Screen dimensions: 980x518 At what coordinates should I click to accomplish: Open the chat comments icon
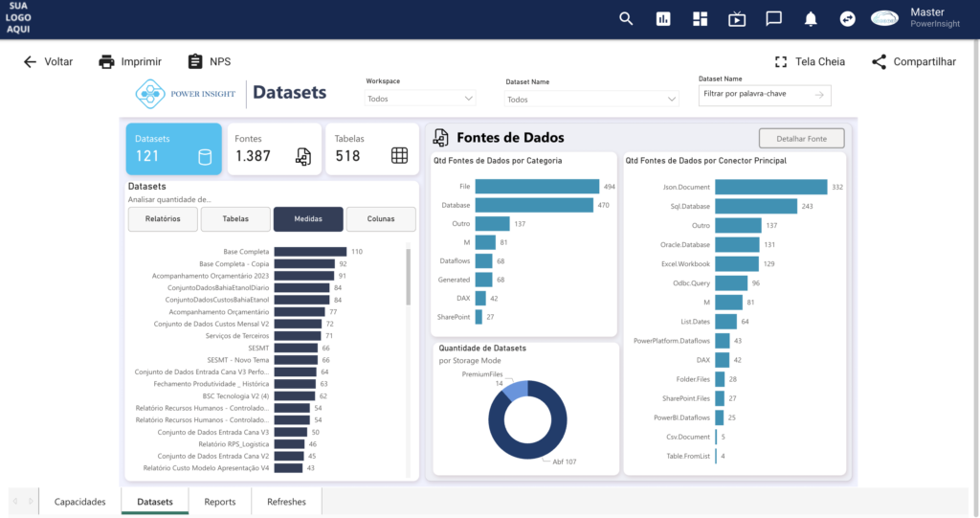(x=773, y=19)
